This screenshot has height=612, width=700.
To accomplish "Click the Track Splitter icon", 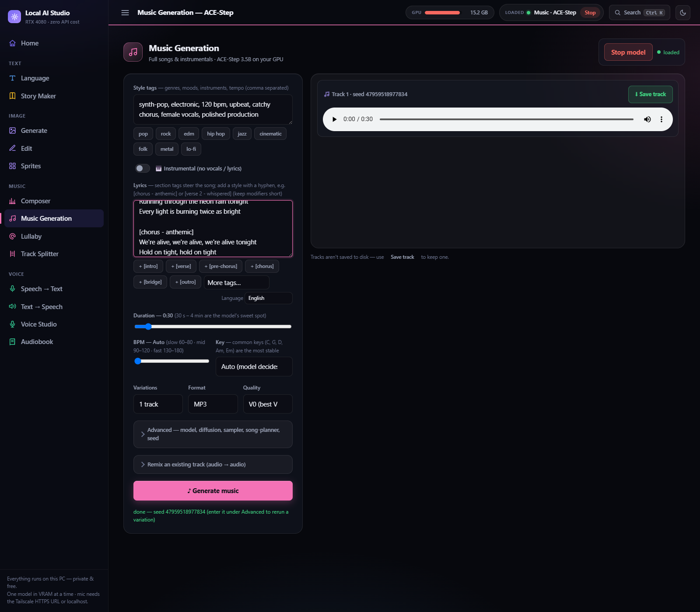I will [12, 254].
